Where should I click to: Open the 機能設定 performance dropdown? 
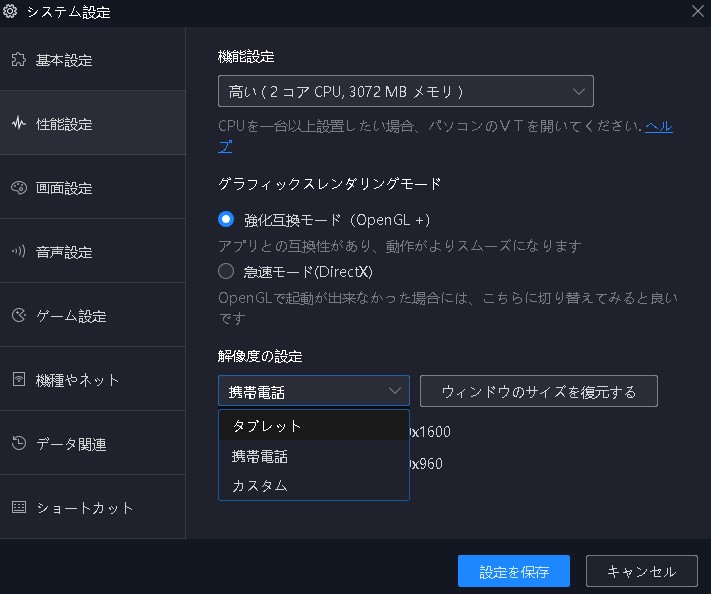405,91
